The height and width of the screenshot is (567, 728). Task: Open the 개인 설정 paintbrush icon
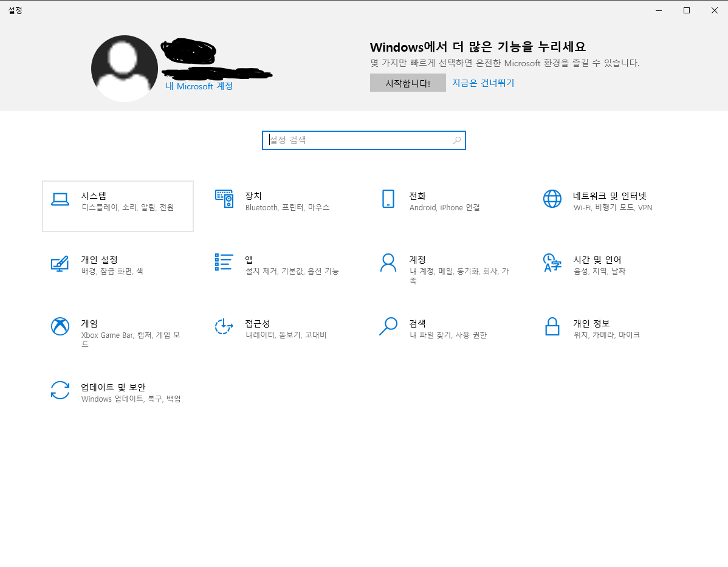[x=60, y=263]
